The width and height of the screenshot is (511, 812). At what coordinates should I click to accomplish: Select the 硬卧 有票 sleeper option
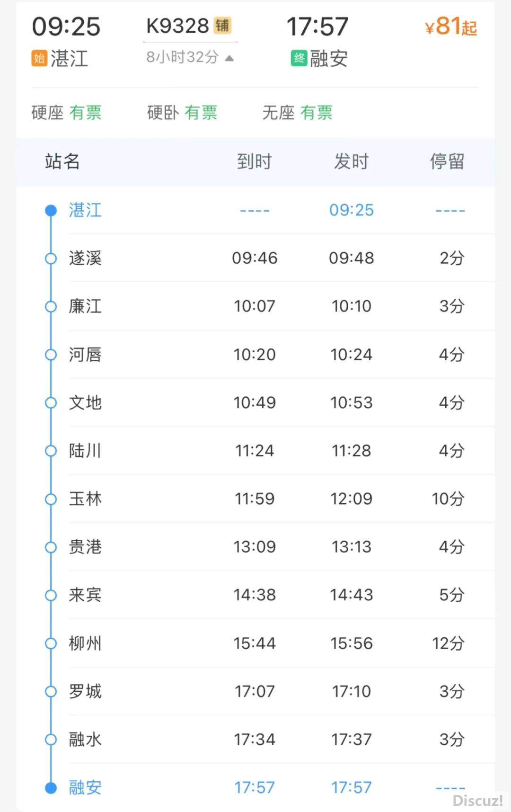[x=182, y=113]
